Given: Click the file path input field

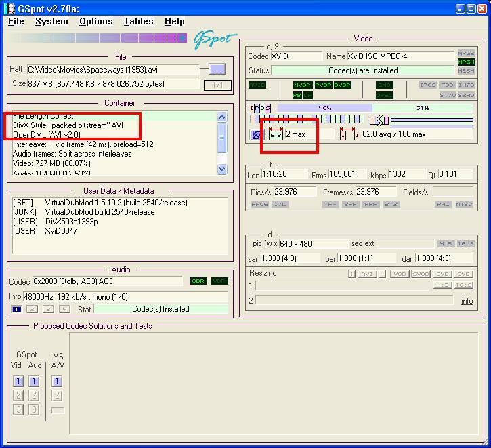Looking at the screenshot, I should pos(112,70).
